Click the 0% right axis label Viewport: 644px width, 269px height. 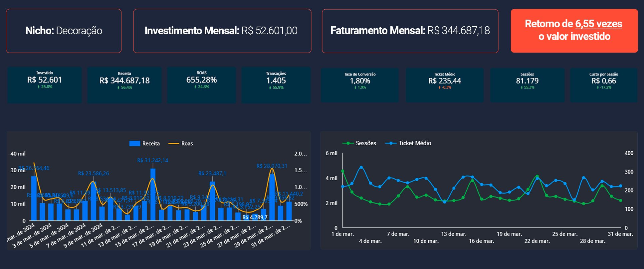298,221
